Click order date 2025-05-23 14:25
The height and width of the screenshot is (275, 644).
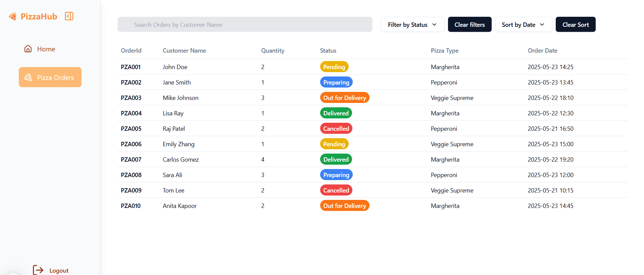point(550,67)
